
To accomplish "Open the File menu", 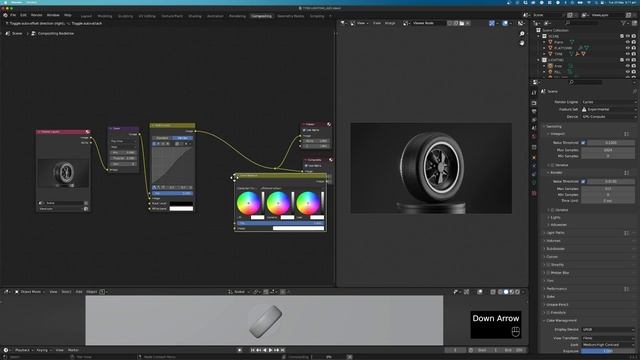I will [13, 15].
